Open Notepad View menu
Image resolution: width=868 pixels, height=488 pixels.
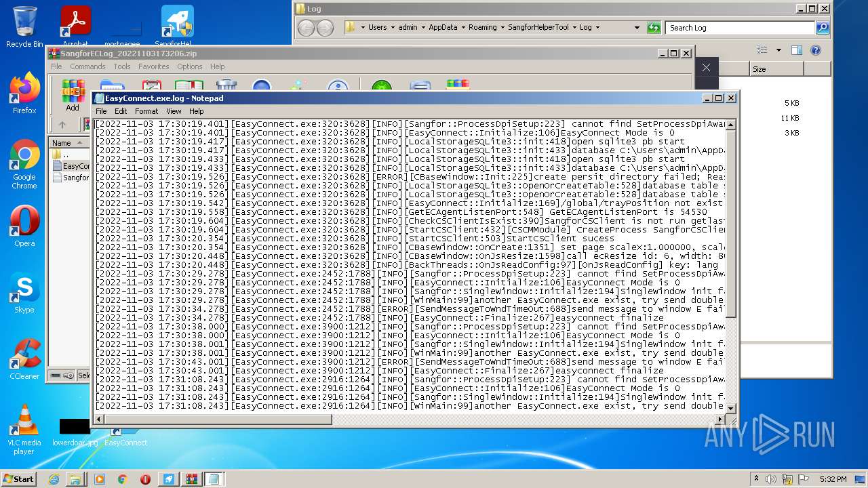174,111
